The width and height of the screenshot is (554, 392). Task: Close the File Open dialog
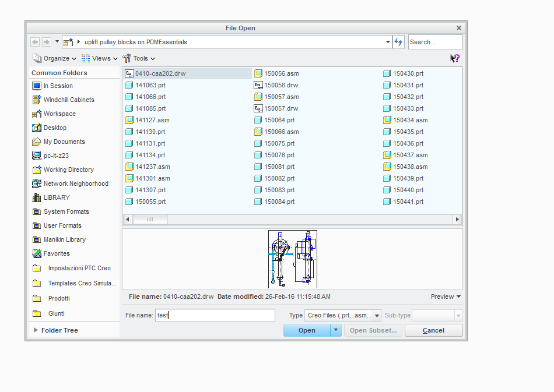pyautogui.click(x=458, y=28)
